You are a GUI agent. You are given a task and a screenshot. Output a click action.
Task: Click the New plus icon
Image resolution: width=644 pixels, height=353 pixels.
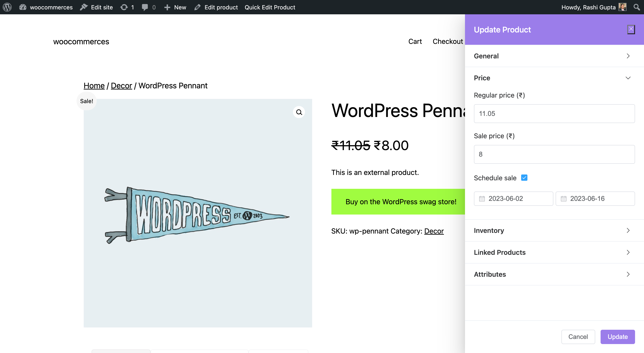167,7
